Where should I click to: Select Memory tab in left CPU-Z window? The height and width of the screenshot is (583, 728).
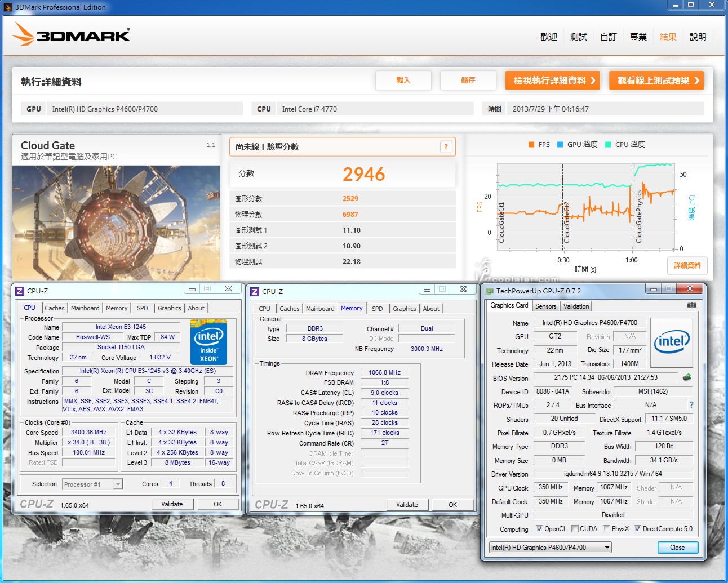[x=117, y=308]
